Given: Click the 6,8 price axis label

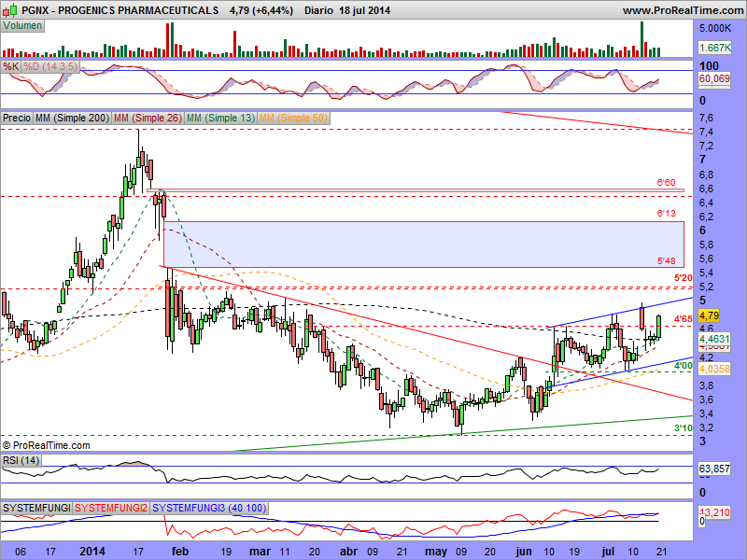Looking at the screenshot, I should 707,175.
